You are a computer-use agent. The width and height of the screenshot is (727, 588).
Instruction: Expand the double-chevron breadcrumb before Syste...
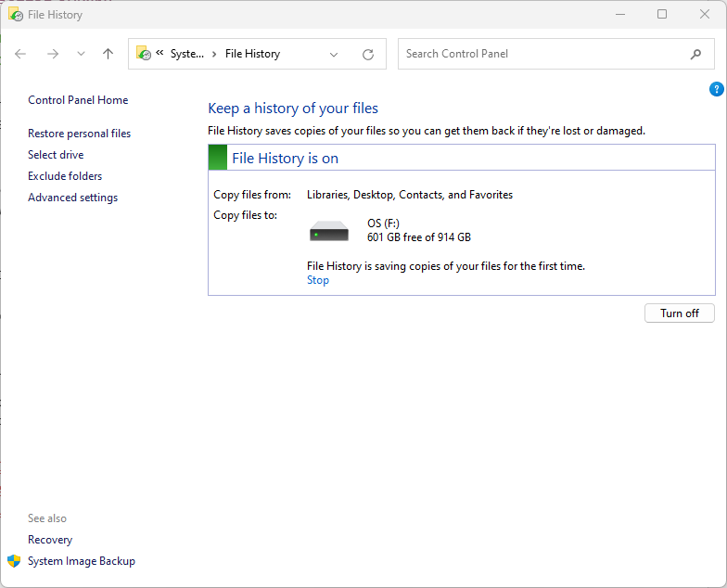(x=160, y=54)
